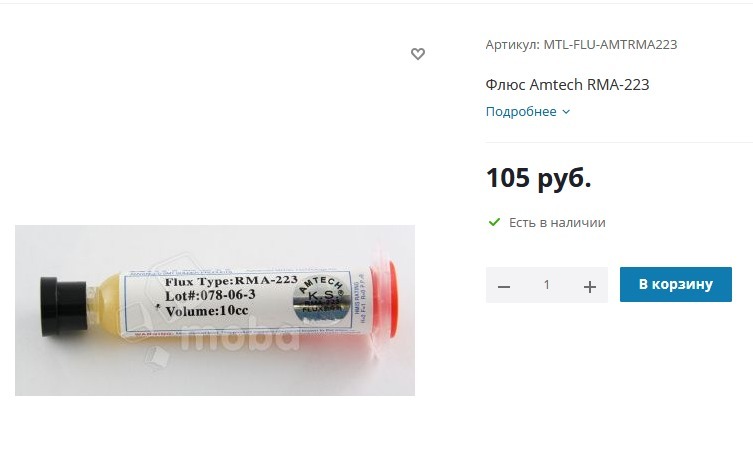Select the title Флюс Amtech RMA-223

(x=567, y=84)
